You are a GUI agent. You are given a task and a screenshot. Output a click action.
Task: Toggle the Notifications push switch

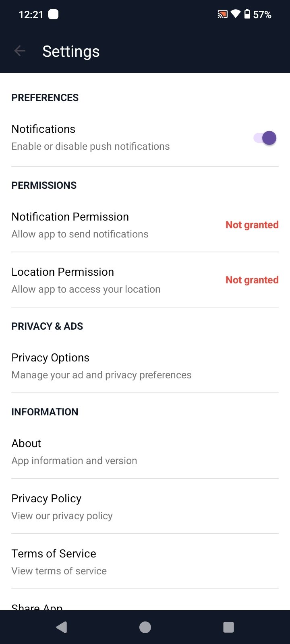[x=265, y=138]
